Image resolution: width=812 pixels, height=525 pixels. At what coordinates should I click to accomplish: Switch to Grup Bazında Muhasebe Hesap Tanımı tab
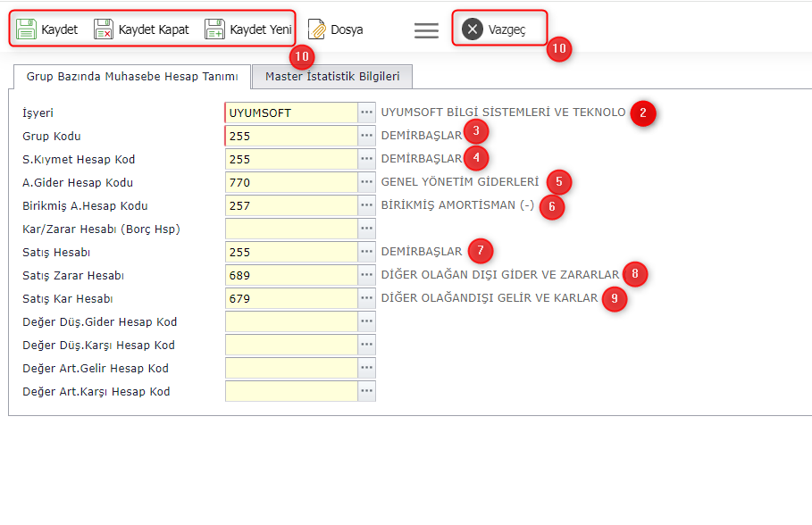point(132,77)
